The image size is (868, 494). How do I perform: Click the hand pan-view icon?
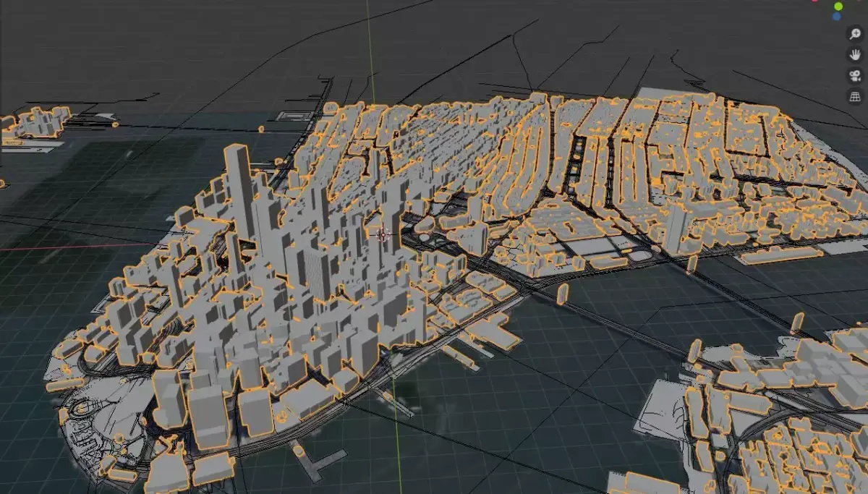point(855,54)
